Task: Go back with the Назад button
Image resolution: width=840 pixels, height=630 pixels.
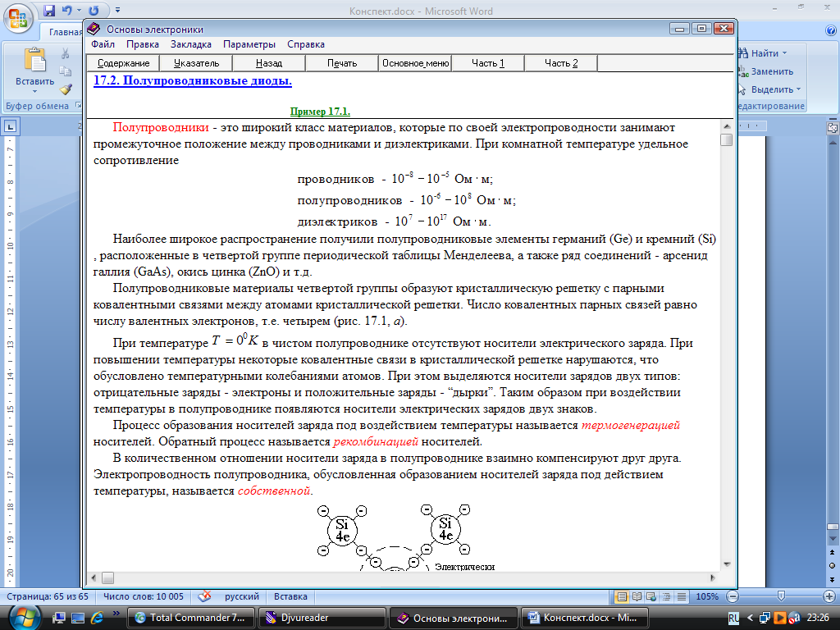Action: point(269,63)
